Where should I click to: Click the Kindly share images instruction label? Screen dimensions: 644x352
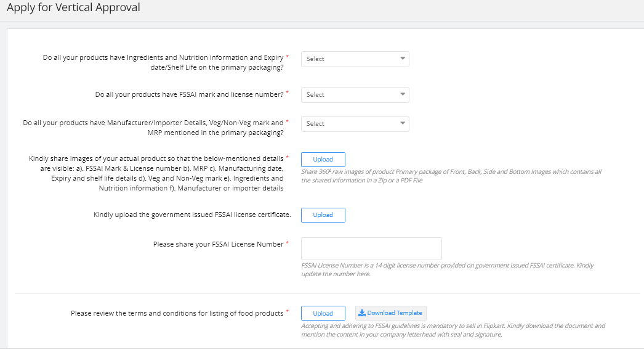156,173
